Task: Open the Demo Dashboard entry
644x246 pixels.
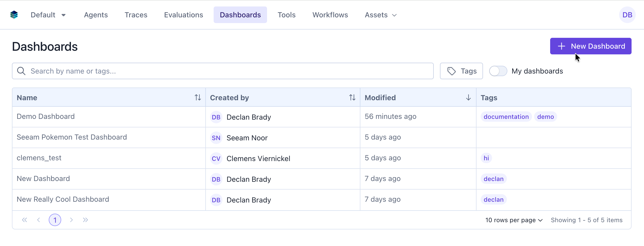Action: [x=46, y=117]
